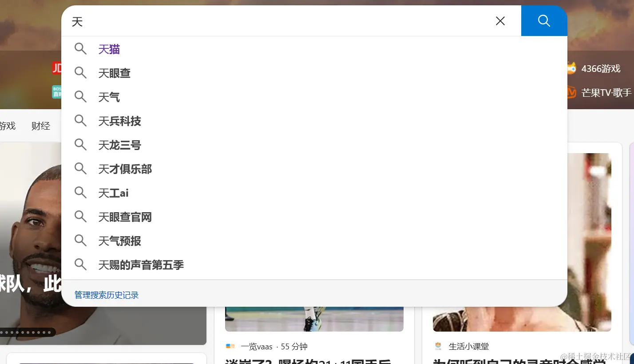Viewport: 634px width, 364px height.
Task: Open the 生活小课堂 news source
Action: 469,347
